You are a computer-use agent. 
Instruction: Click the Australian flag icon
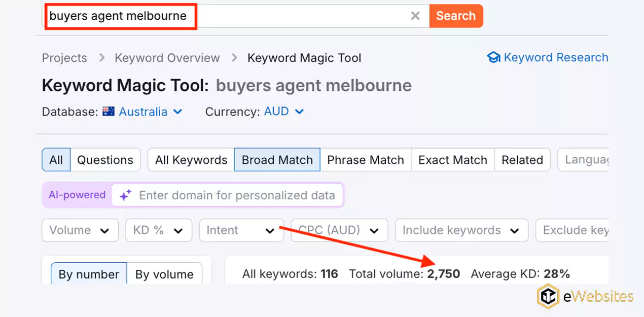pos(109,112)
